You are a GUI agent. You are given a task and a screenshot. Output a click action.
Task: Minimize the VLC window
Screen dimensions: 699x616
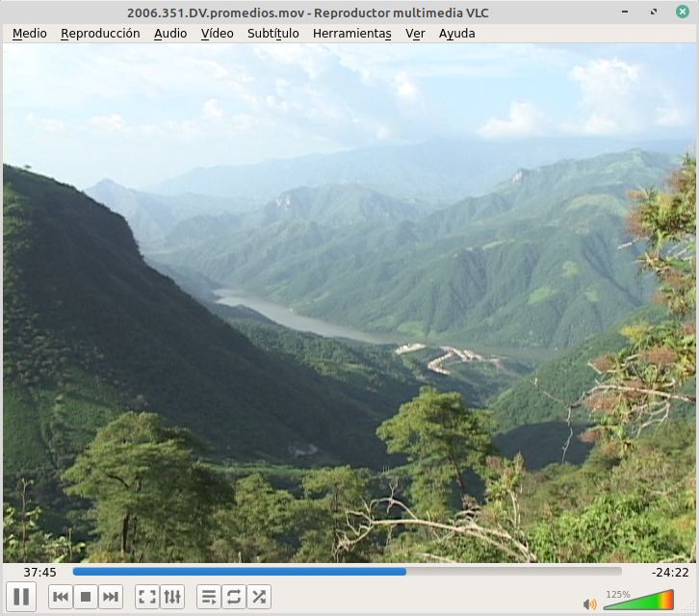(x=625, y=12)
